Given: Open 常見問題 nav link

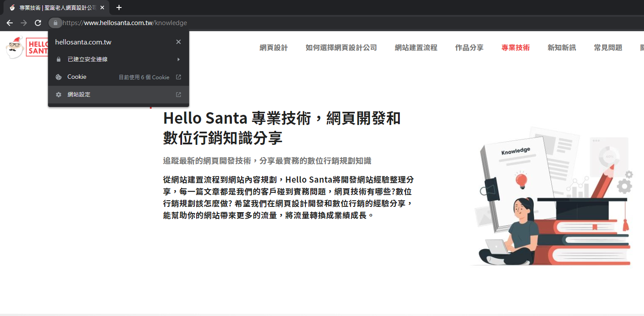Looking at the screenshot, I should pos(608,48).
